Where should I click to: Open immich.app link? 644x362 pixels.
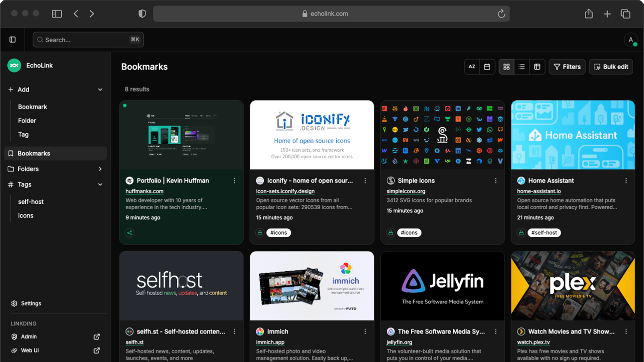(270, 342)
